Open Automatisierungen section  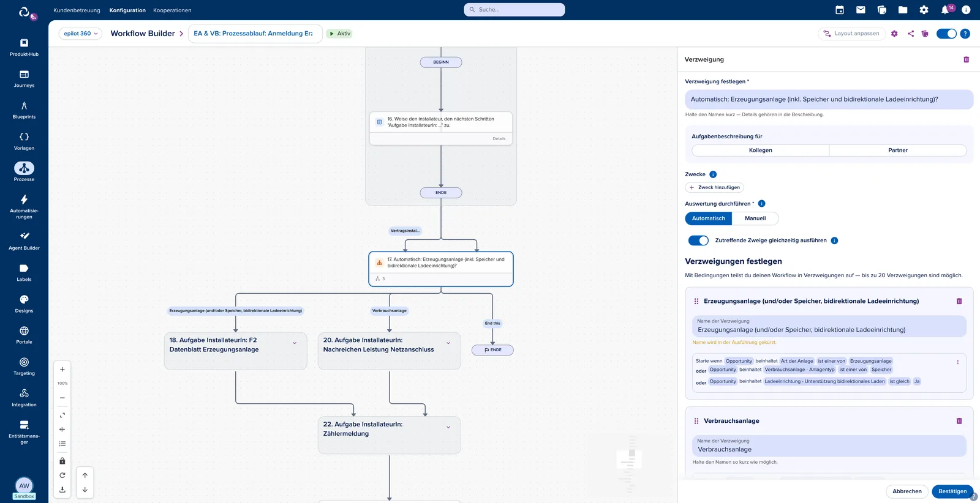(24, 206)
